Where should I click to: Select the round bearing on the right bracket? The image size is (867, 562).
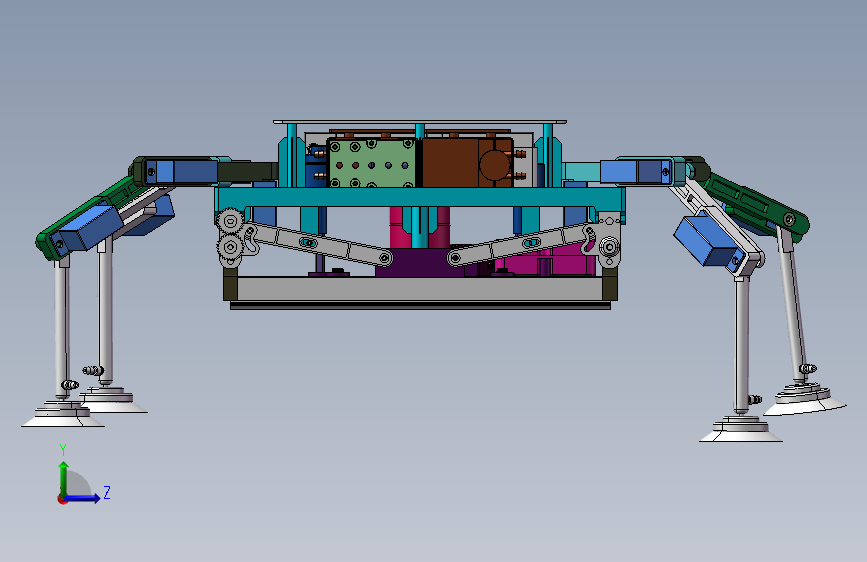[608, 246]
